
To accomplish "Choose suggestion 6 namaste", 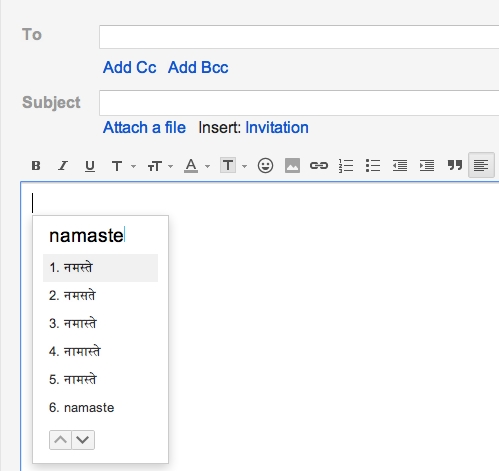I will coord(100,408).
